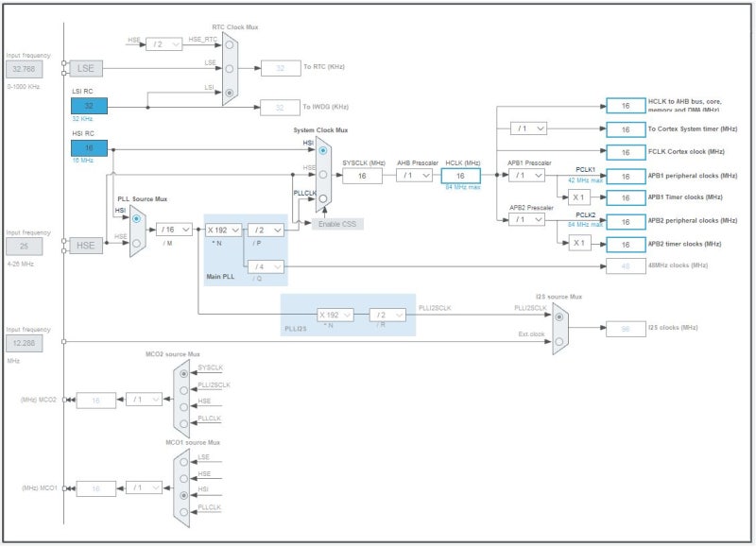Click To RTC (KHz) value box
The image size is (756, 547).
(x=281, y=68)
